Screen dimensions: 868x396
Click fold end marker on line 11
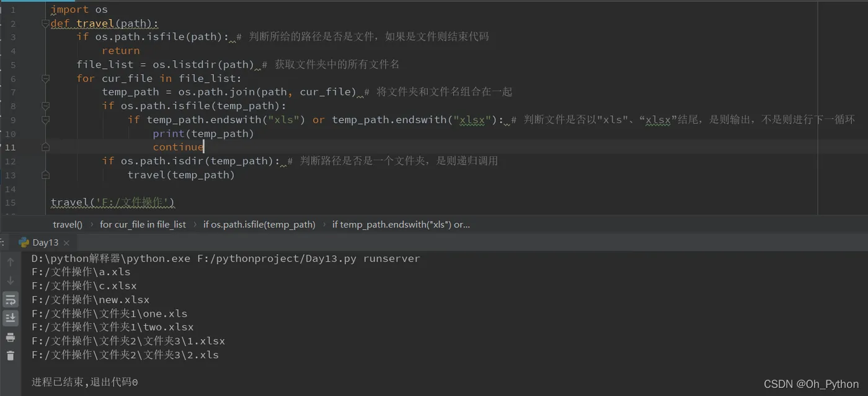coord(45,147)
